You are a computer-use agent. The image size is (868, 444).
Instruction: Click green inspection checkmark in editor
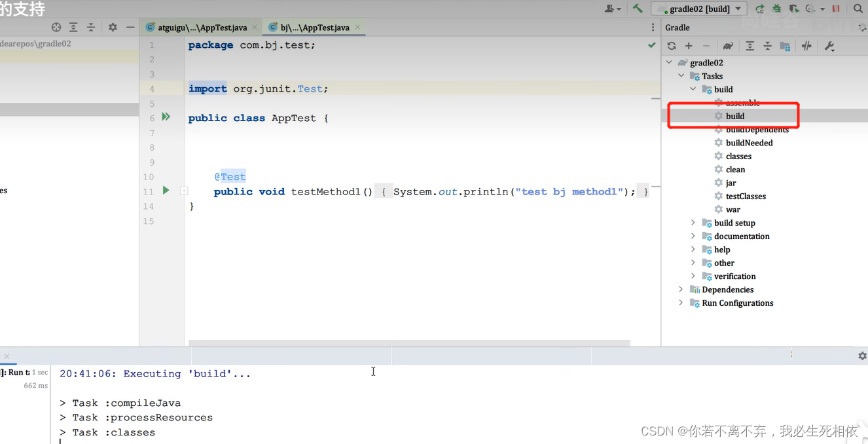(x=651, y=45)
